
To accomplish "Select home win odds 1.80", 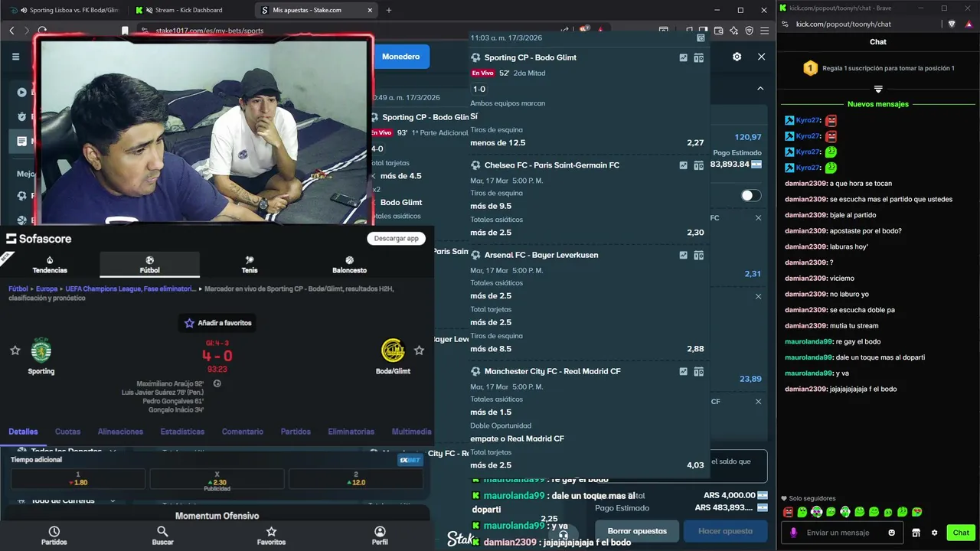I will tap(78, 479).
